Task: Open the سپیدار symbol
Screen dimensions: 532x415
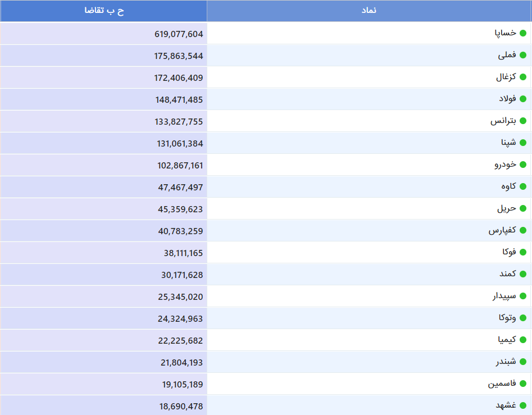Action: pyautogui.click(x=503, y=296)
